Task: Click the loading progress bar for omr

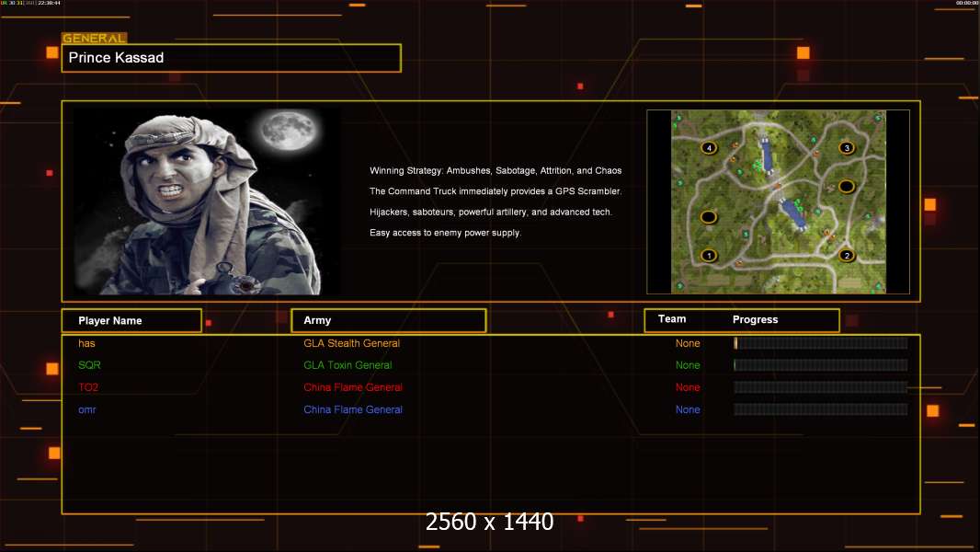Action: (821, 410)
